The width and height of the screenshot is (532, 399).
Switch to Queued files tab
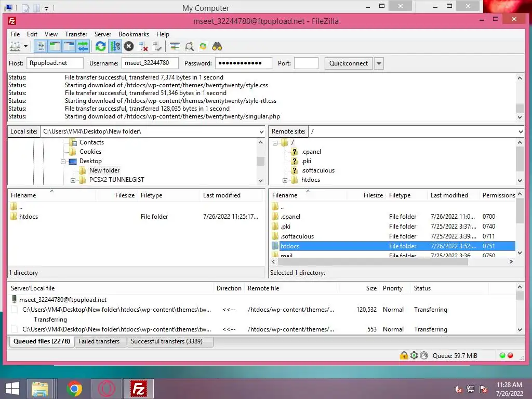tap(42, 341)
